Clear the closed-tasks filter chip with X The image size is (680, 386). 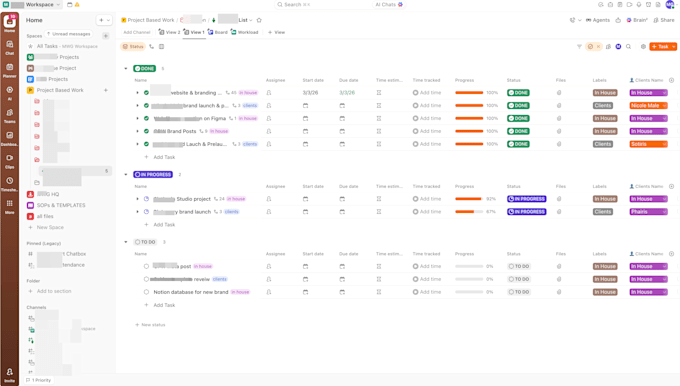598,46
